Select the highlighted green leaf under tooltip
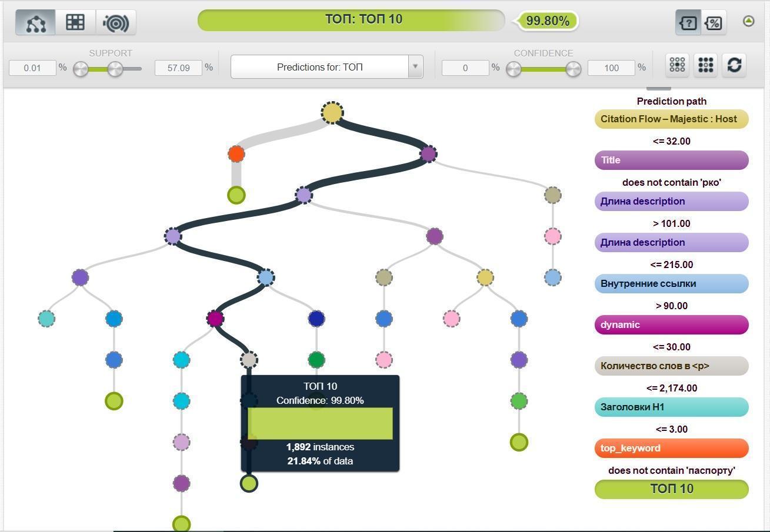Viewport: 770px width, 532px height. click(249, 483)
